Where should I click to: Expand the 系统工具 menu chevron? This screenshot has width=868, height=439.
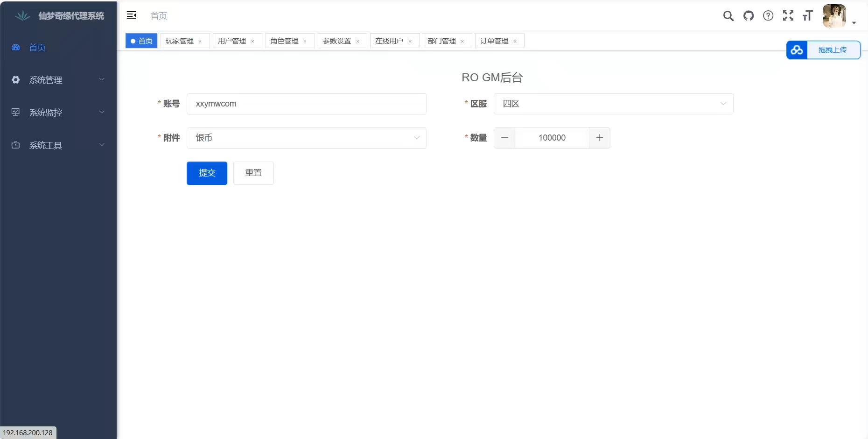pyautogui.click(x=102, y=145)
